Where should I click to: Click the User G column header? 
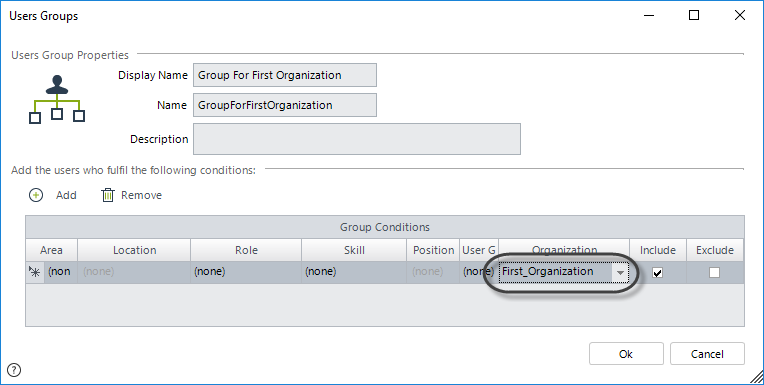pos(479,250)
